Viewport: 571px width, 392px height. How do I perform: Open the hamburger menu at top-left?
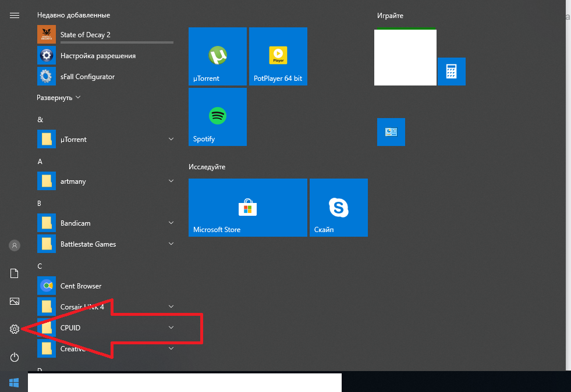click(15, 15)
